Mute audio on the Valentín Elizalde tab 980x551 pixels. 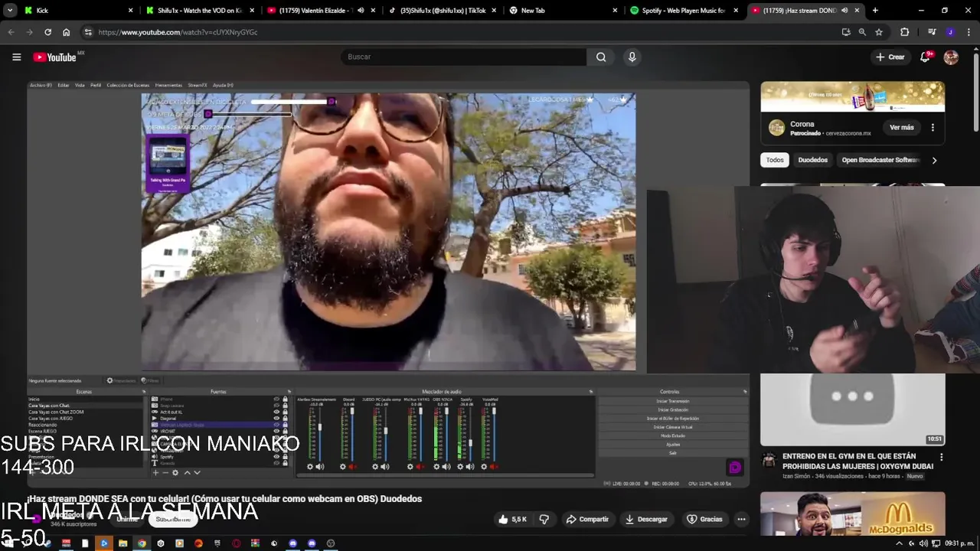(361, 11)
